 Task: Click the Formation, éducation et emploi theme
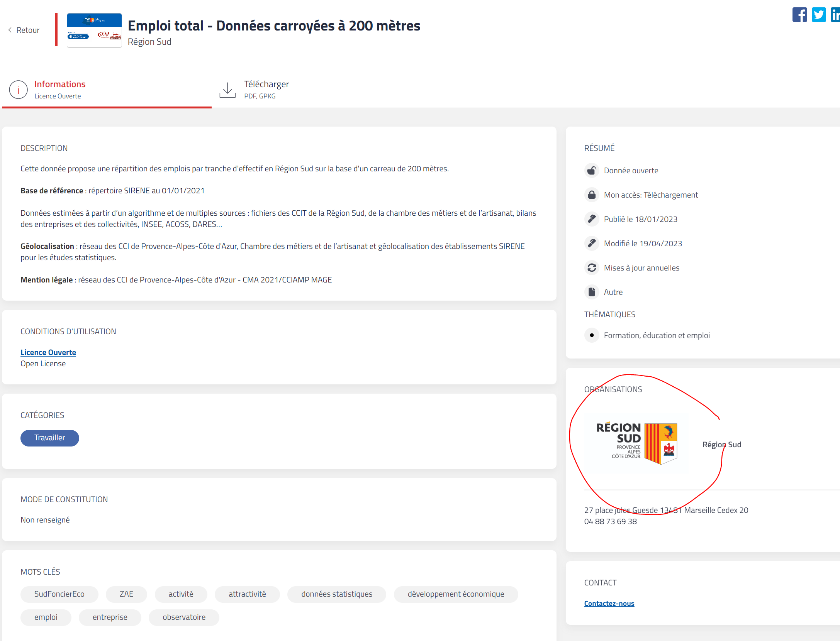coord(657,336)
